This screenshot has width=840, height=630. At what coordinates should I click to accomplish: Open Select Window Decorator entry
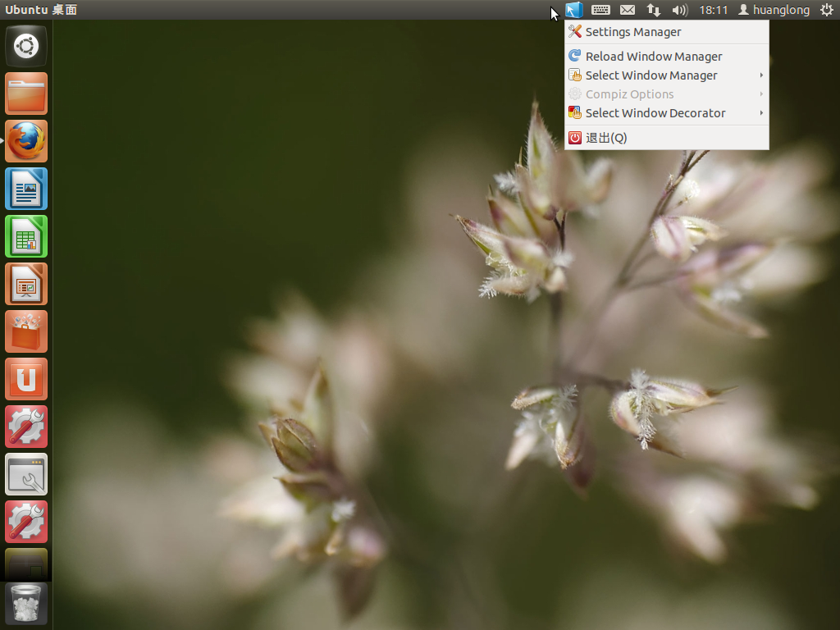tap(666, 113)
